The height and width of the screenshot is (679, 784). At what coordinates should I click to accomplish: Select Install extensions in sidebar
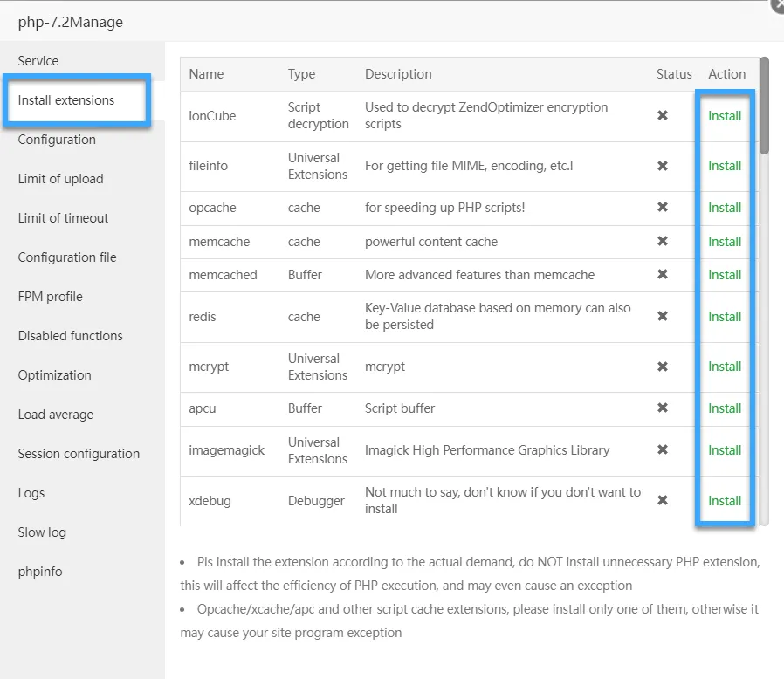(x=66, y=100)
